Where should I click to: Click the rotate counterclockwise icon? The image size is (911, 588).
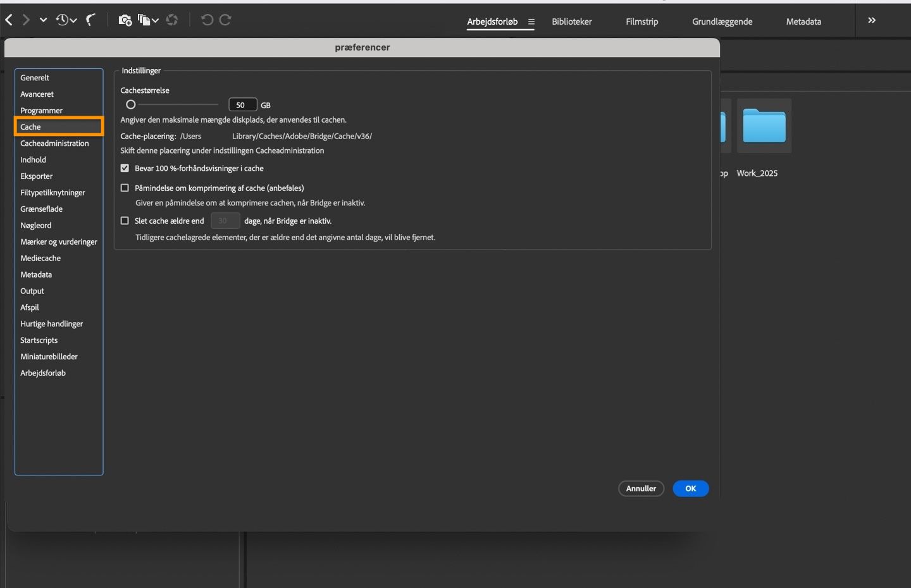point(207,20)
